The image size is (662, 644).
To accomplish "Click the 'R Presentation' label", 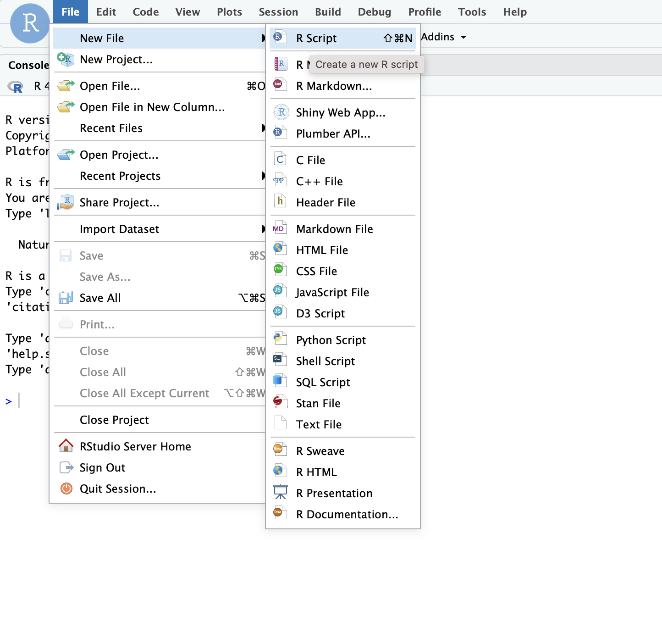I will 334,493.
